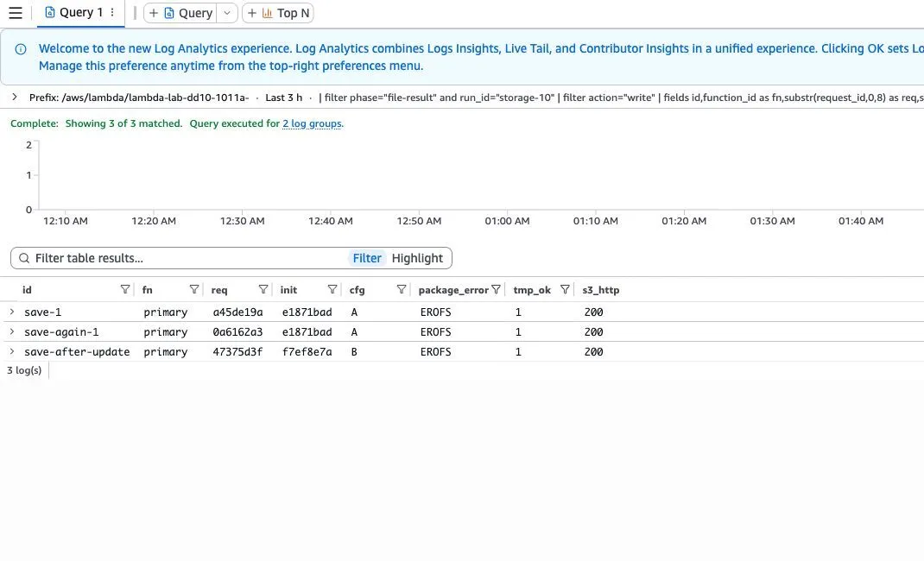
Task: Filter the cfg column
Action: [x=402, y=289]
